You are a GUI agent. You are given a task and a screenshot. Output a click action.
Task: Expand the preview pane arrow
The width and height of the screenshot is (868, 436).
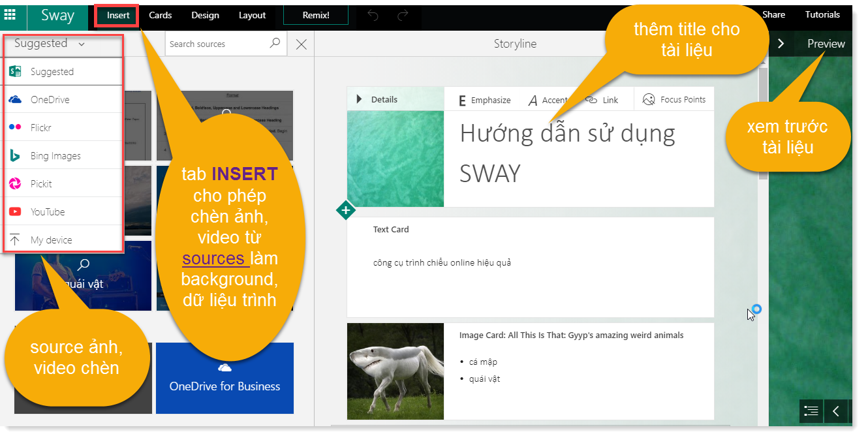click(x=781, y=44)
